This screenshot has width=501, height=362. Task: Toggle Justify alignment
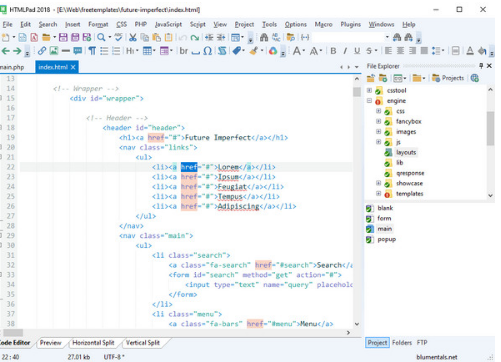[424, 51]
